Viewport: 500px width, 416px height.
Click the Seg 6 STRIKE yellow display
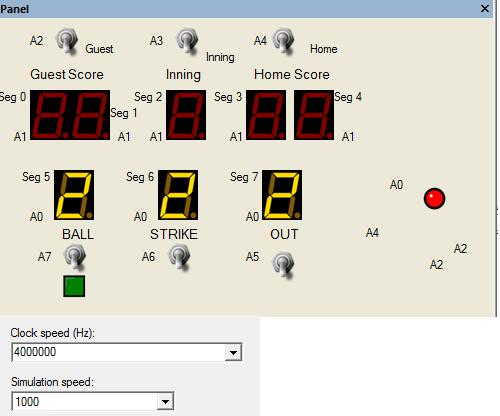tap(178, 195)
